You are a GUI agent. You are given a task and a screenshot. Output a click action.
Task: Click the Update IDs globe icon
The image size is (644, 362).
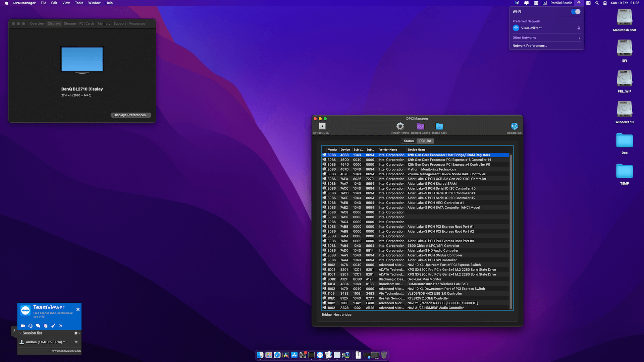pyautogui.click(x=514, y=126)
